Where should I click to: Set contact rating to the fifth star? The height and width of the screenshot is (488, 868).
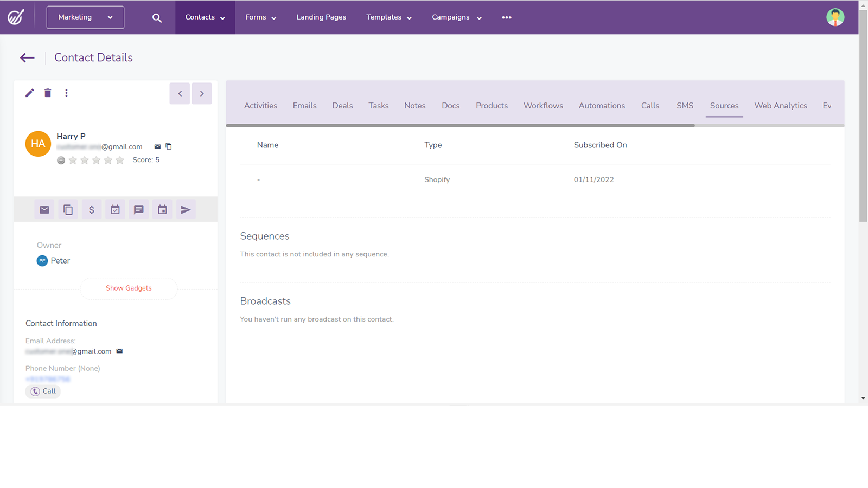120,160
